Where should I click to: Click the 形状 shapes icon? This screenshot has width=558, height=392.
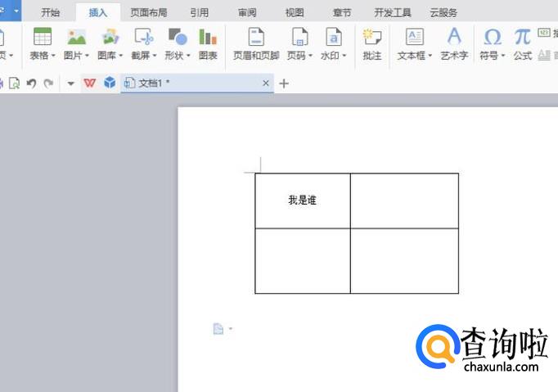178,36
